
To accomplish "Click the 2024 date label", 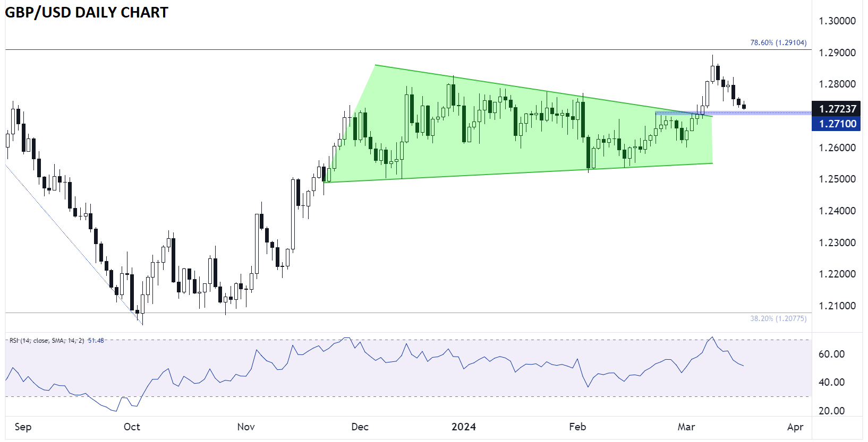I will [x=464, y=427].
